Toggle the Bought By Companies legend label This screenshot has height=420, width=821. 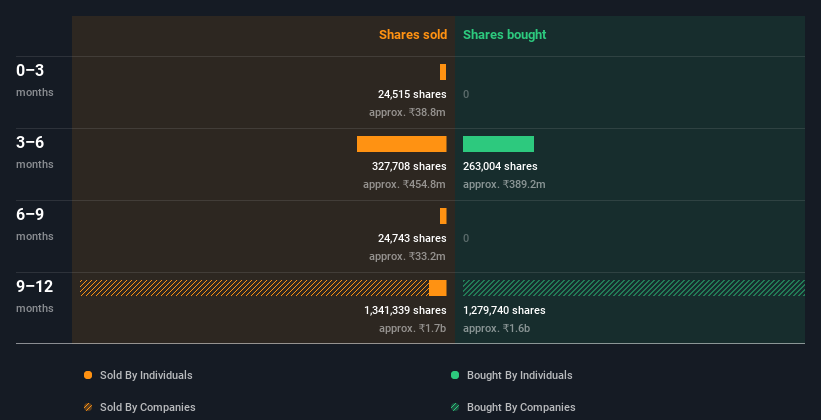click(x=521, y=407)
